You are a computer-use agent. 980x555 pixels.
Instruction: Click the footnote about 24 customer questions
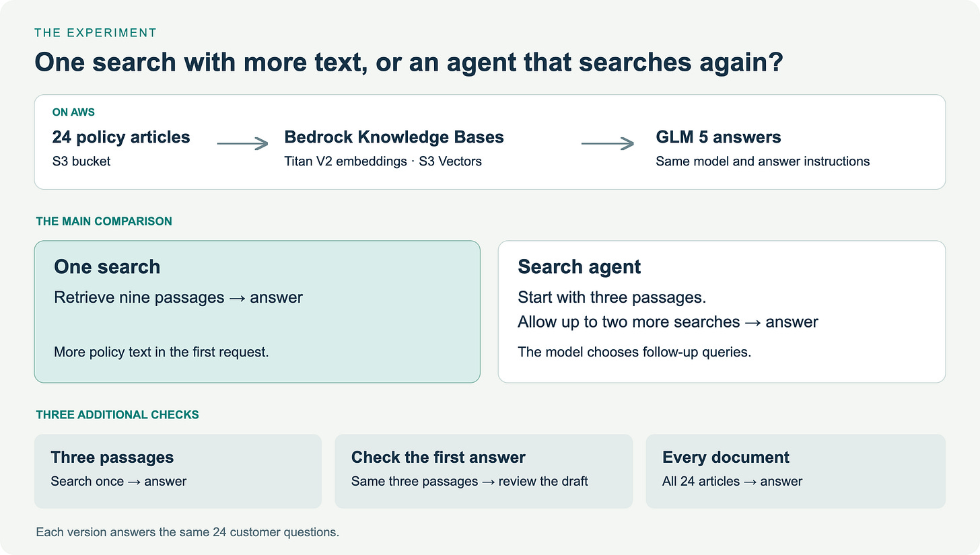188,532
